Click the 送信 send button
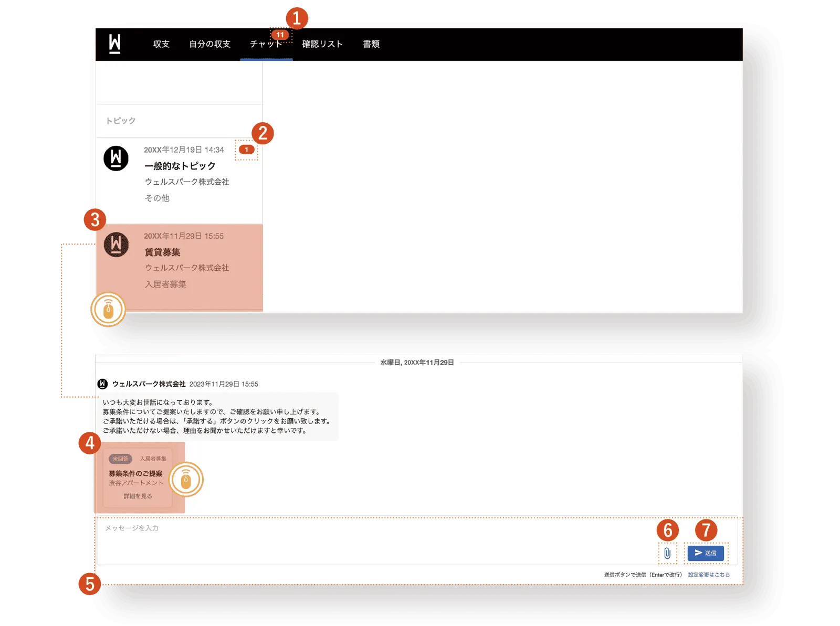The image size is (840, 626). (706, 553)
